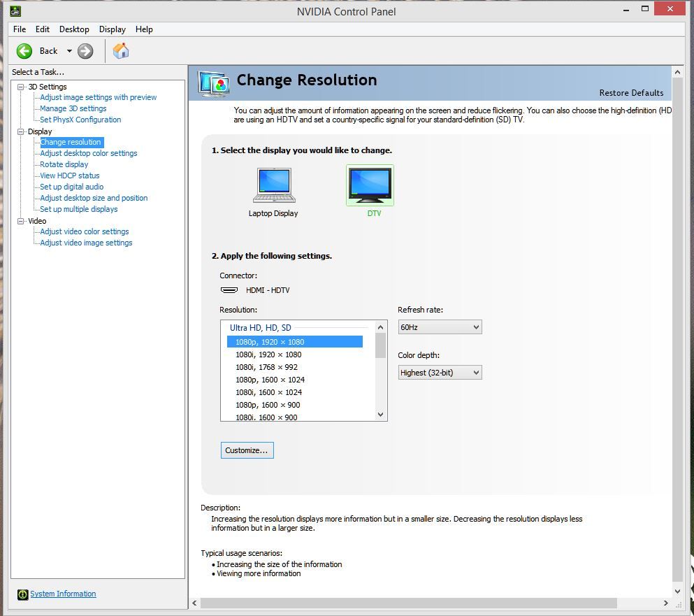
Task: Select the Laptop Display icon
Action: pos(274,185)
